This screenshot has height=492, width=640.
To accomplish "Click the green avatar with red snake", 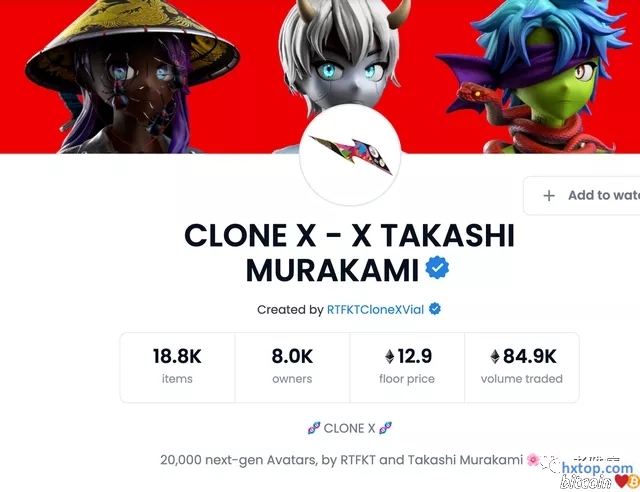I will point(539,77).
